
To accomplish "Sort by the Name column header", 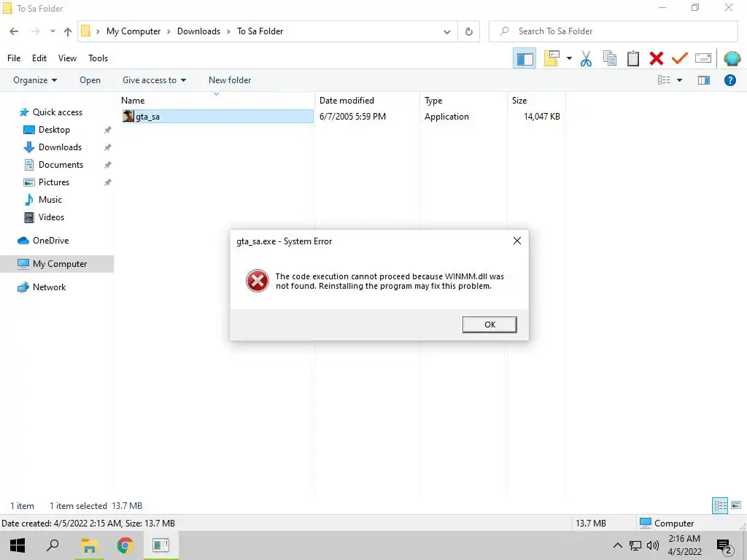I will click(x=217, y=101).
